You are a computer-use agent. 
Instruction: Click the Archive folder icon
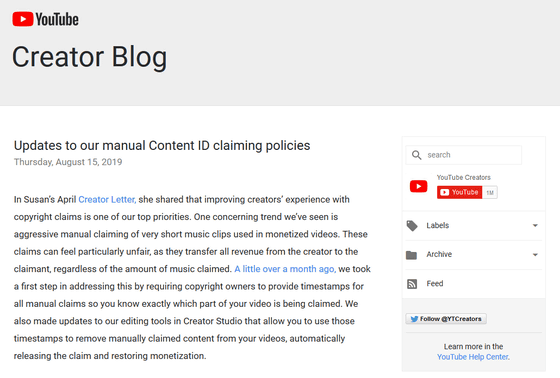click(411, 255)
